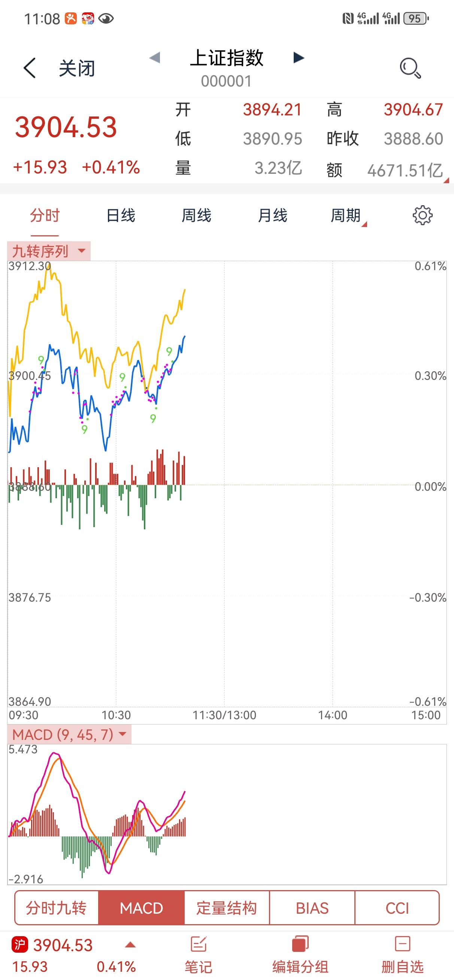Tap the back arrow icon
The width and height of the screenshot is (454, 980).
point(30,68)
